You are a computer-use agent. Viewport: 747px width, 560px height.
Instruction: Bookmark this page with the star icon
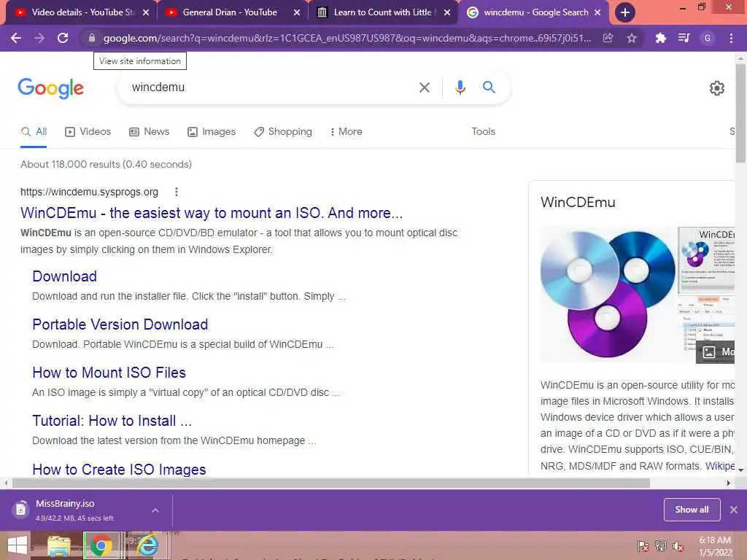(x=632, y=38)
